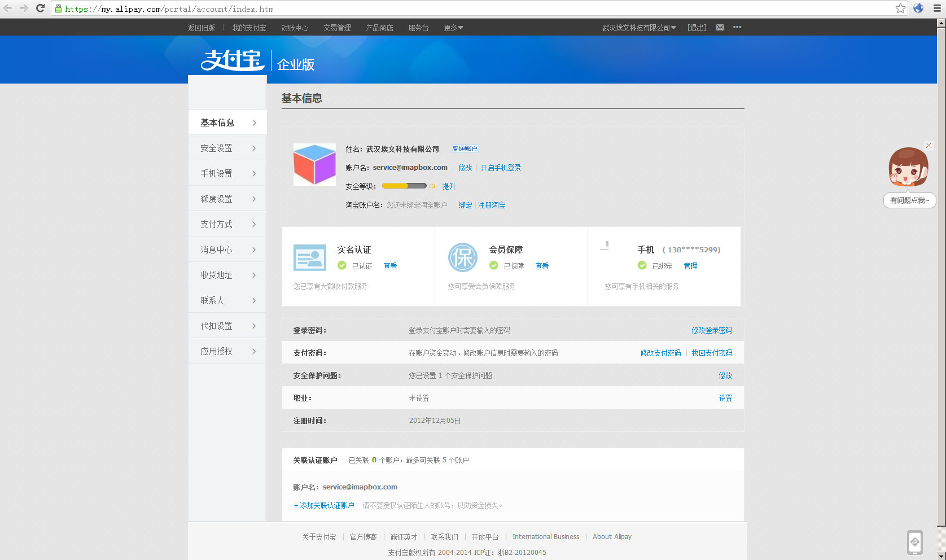Click the colorful cube account avatar
The image size is (946, 560).
(x=314, y=164)
